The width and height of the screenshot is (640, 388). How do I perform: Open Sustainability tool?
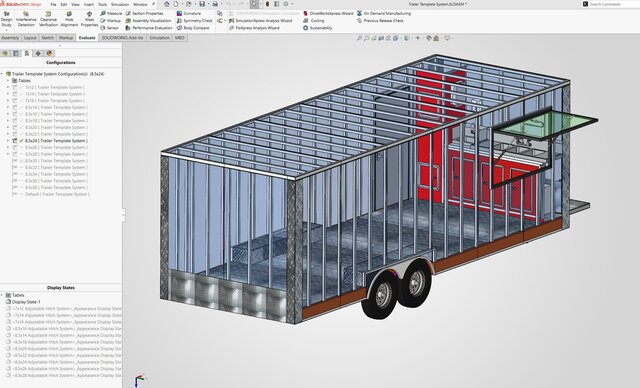point(318,28)
